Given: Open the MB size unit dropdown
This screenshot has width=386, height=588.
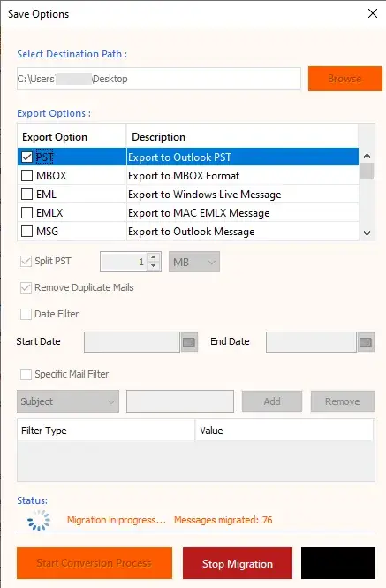Looking at the screenshot, I should [x=194, y=262].
